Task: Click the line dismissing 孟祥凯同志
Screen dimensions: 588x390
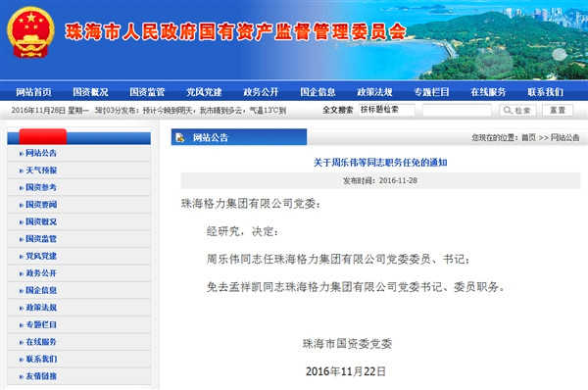Action: [357, 287]
